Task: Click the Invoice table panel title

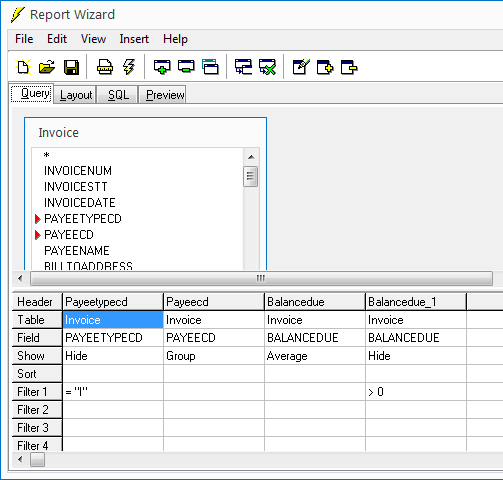Action: 59,133
